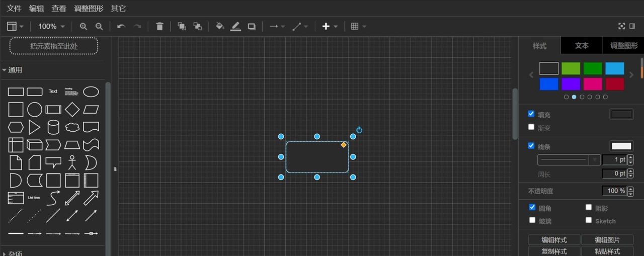The height and width of the screenshot is (256, 644).
Task: Open the table insert dropdown
Action: click(x=358, y=27)
